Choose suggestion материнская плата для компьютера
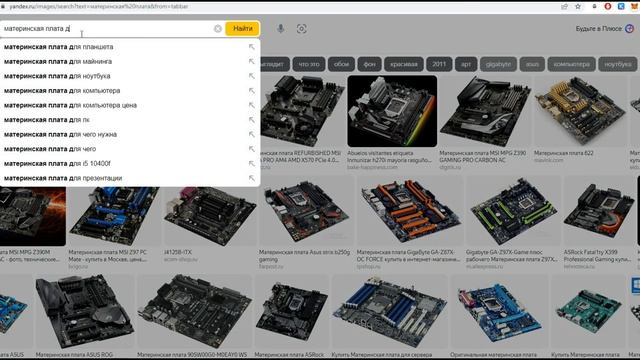This screenshot has height=360, width=640. (x=130, y=91)
